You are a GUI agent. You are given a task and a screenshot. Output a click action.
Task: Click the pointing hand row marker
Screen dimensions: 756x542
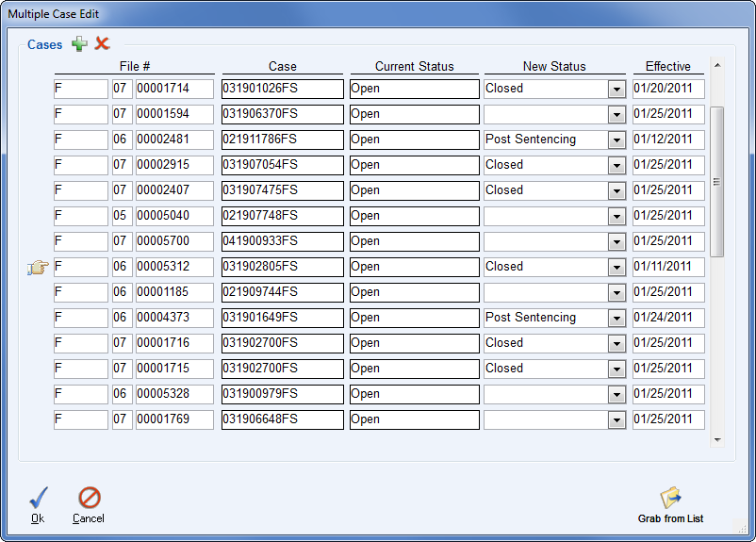pos(38,267)
